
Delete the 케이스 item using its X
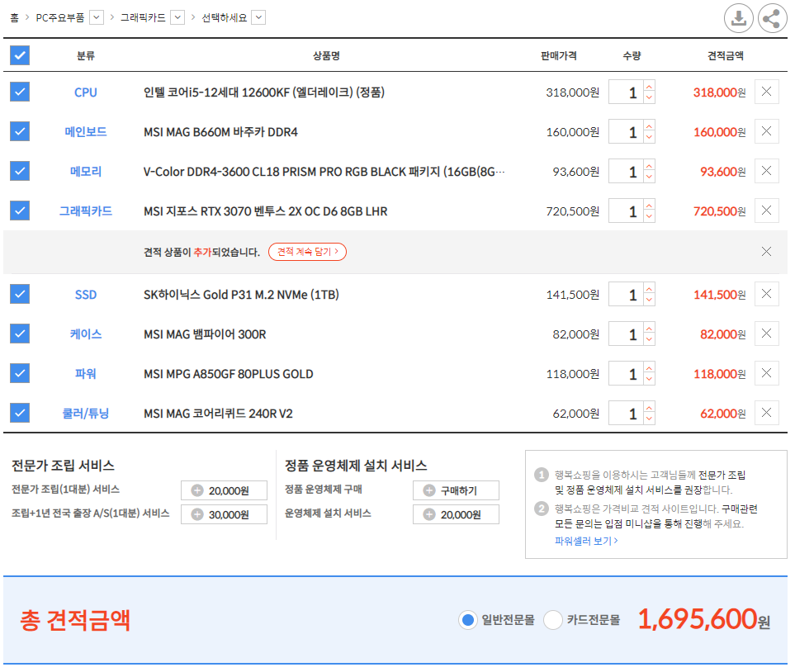click(766, 334)
